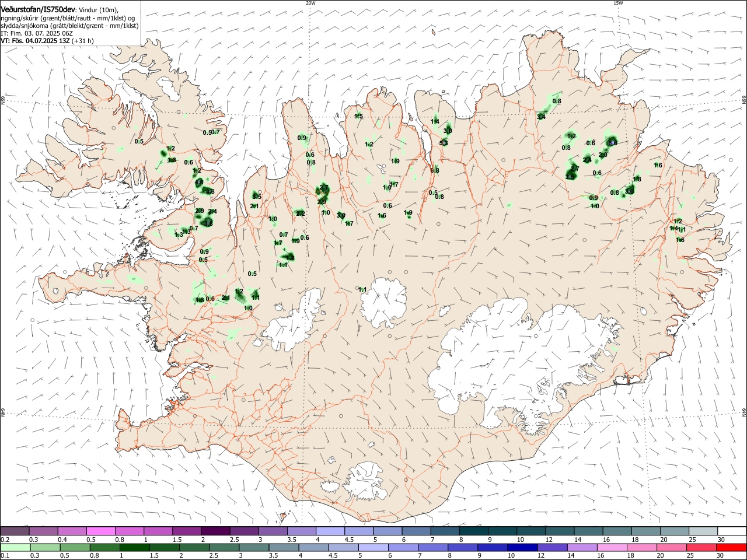
Task: Choose top-row lavender swatch between 3.5 and 4
Action: 301,531
